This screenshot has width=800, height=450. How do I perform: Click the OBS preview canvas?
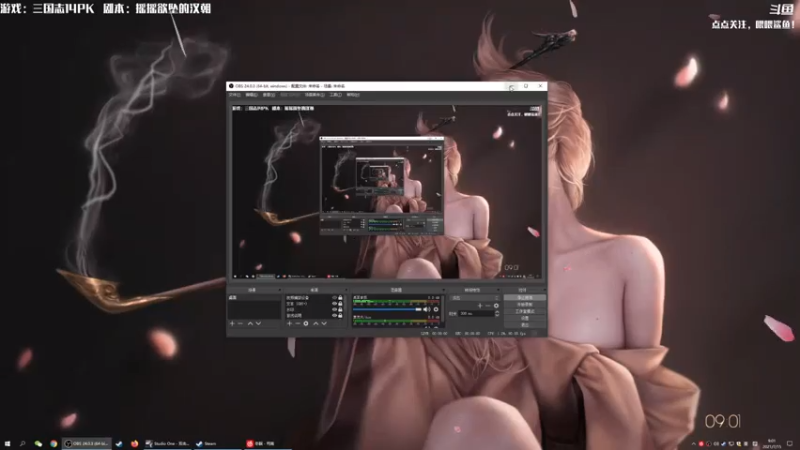pyautogui.click(x=387, y=192)
